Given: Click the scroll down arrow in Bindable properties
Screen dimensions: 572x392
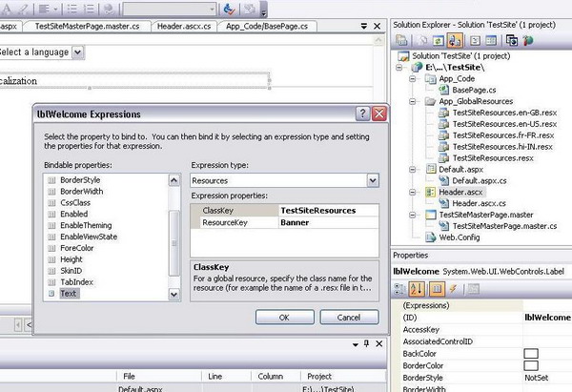Looking at the screenshot, I should pos(174,294).
